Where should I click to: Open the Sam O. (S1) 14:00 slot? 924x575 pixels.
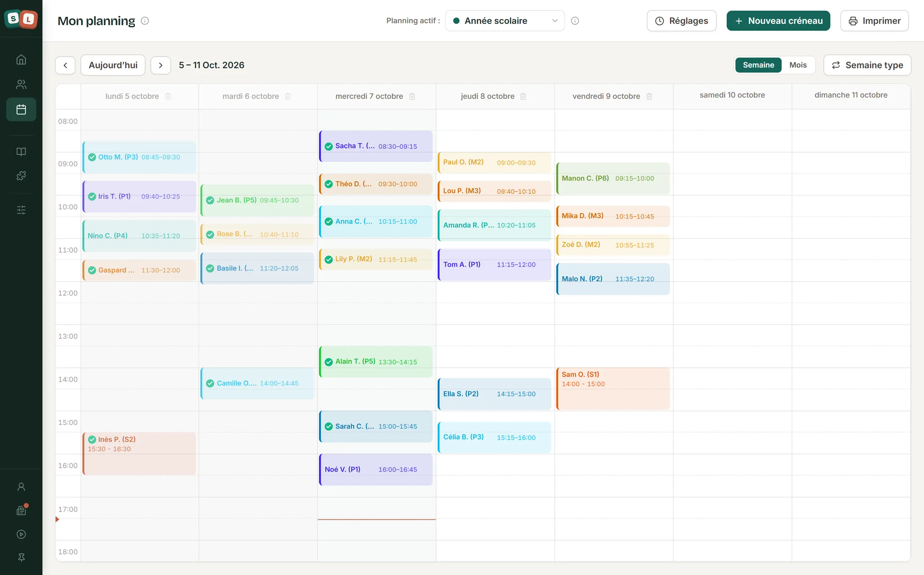[613, 389]
